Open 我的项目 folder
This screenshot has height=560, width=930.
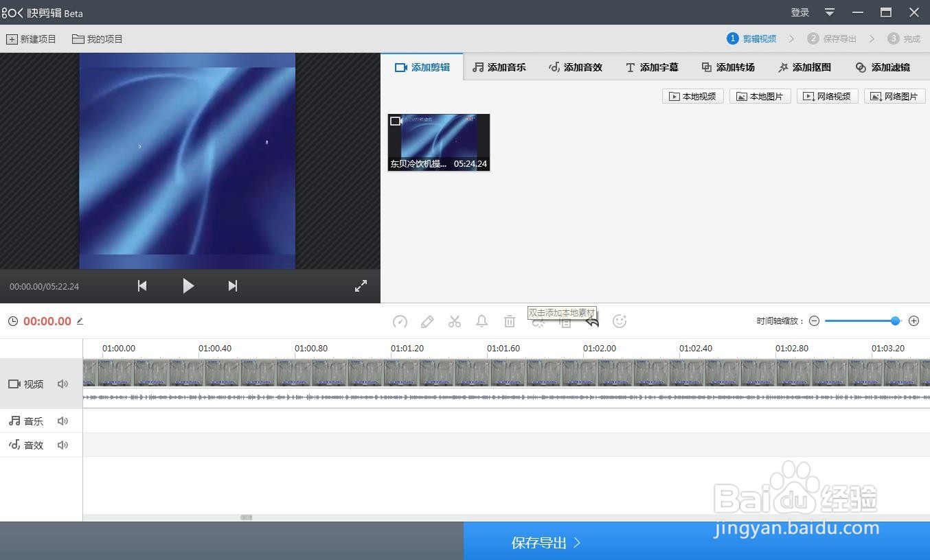point(98,39)
